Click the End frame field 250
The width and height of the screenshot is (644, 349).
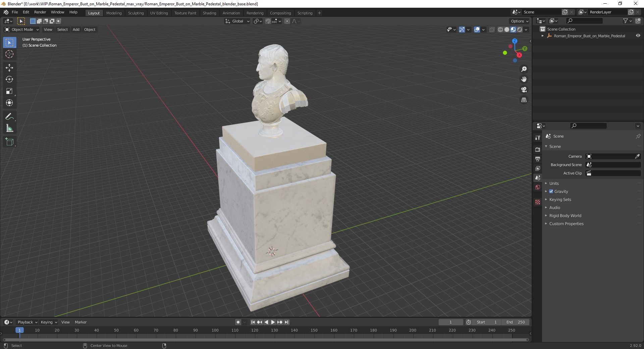(516, 322)
